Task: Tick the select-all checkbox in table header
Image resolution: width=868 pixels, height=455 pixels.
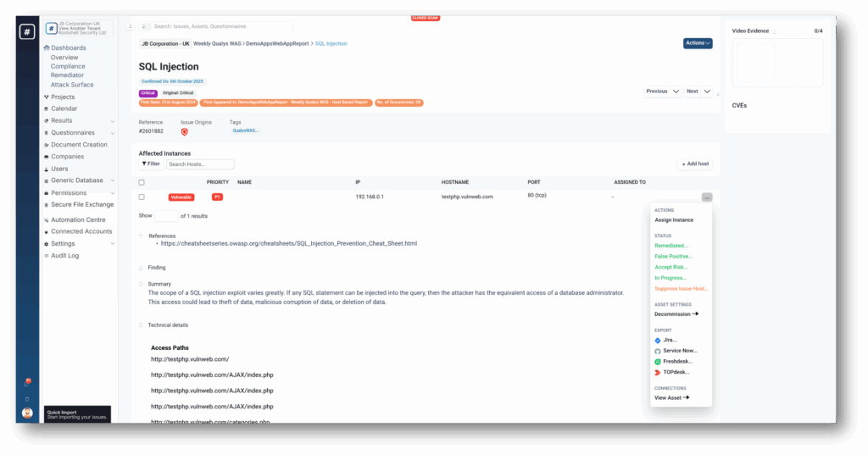Action: [x=142, y=182]
